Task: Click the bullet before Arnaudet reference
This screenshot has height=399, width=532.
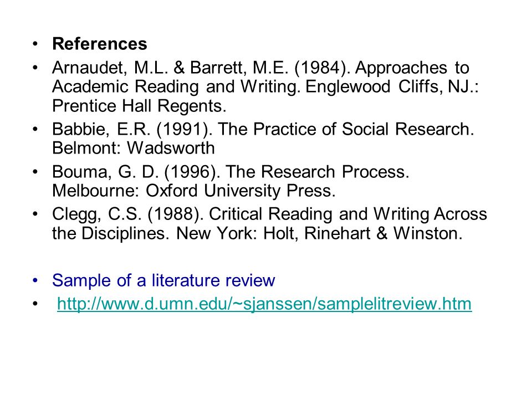Action: 35,68
